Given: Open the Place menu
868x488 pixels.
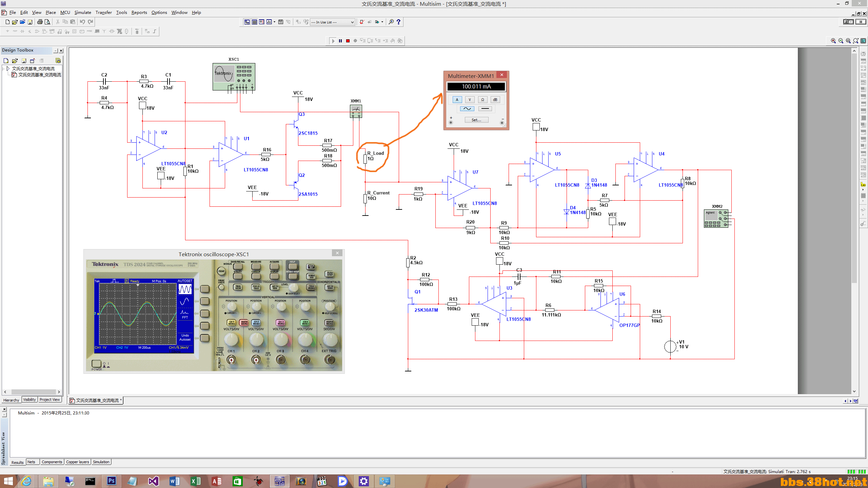Looking at the screenshot, I should pos(51,13).
